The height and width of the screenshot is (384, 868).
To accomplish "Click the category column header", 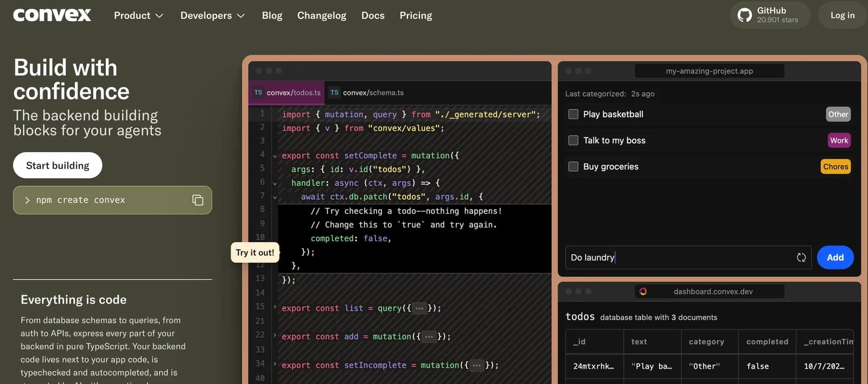I will [x=710, y=342].
